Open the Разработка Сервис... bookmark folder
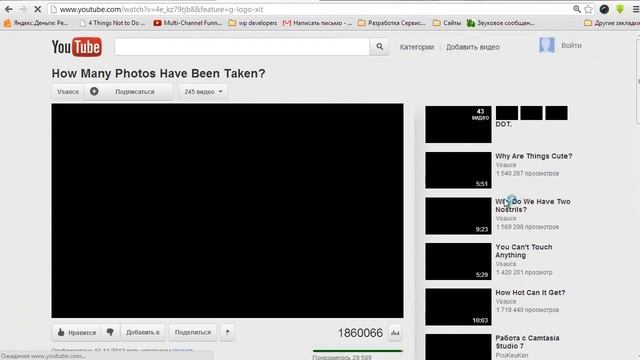640x360 pixels. [x=392, y=23]
